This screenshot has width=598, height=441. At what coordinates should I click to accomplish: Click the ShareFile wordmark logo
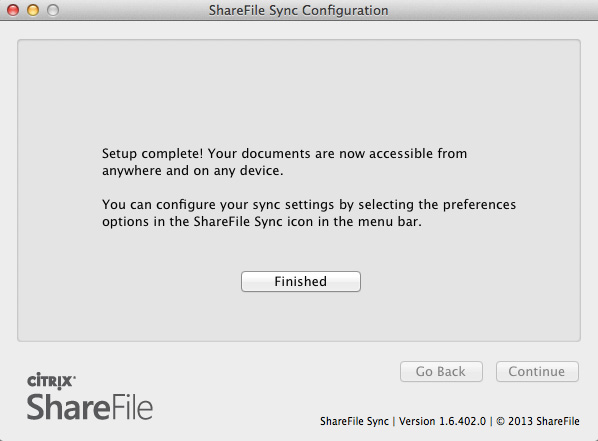(x=90, y=407)
